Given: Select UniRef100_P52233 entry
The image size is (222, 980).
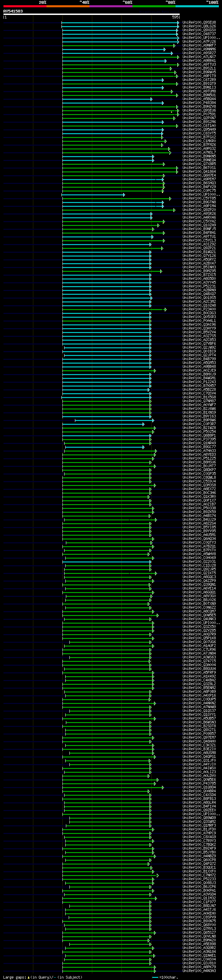Looking at the screenshot, I should [x=199, y=879].
